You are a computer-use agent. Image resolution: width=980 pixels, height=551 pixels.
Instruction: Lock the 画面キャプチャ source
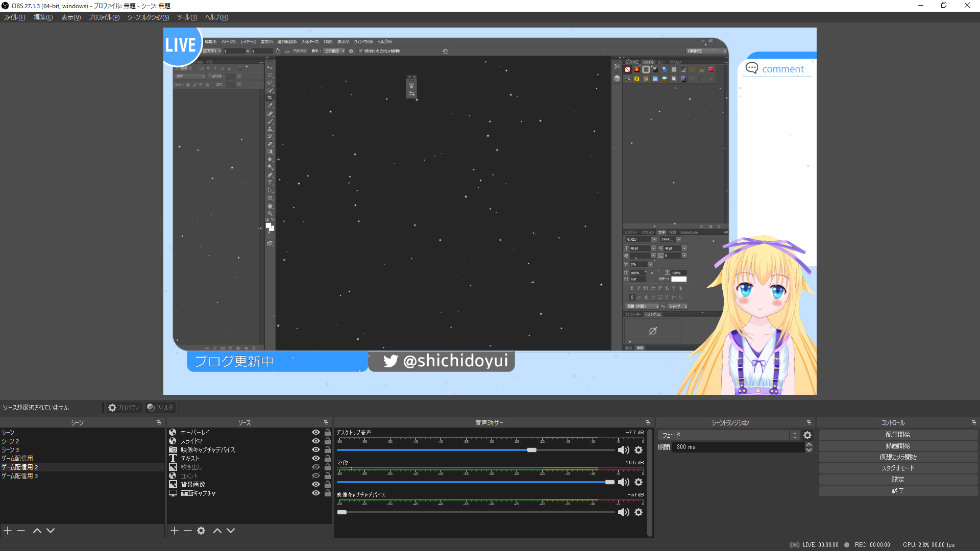(x=328, y=493)
